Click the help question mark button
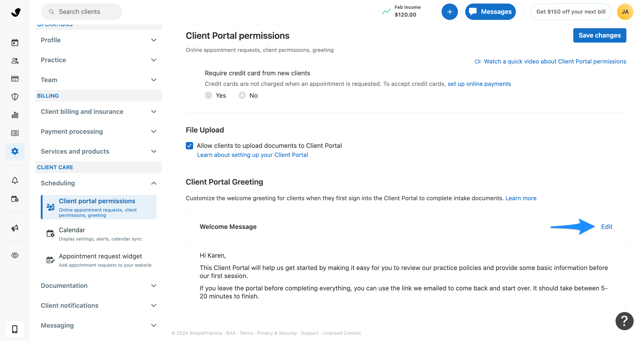The height and width of the screenshot is (341, 644). click(624, 321)
